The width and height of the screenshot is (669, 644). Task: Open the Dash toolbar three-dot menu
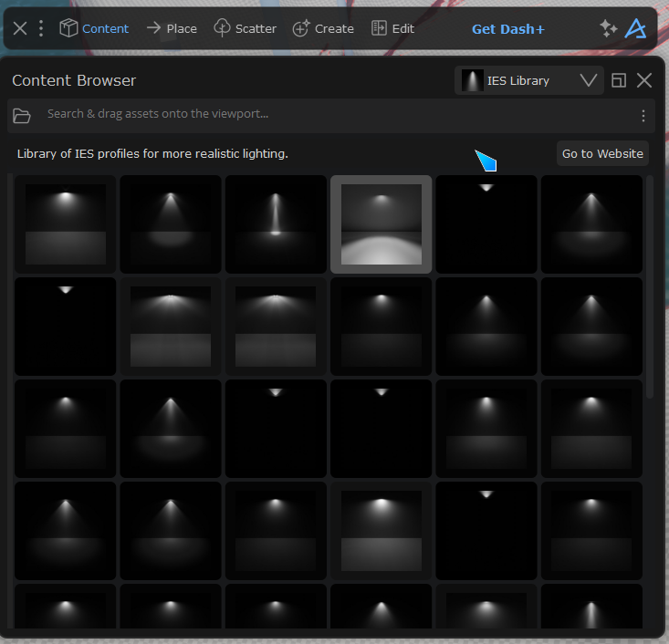41,28
